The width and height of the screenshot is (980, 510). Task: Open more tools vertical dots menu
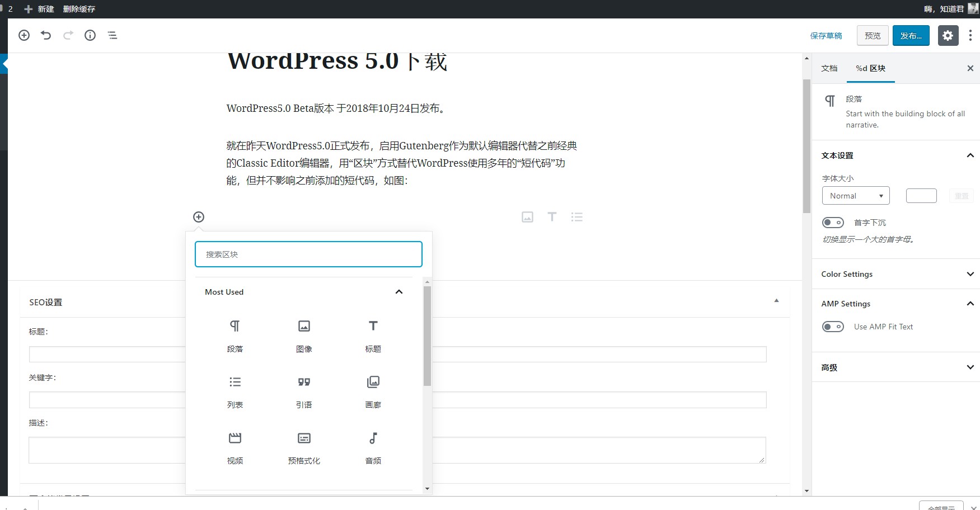click(x=970, y=35)
